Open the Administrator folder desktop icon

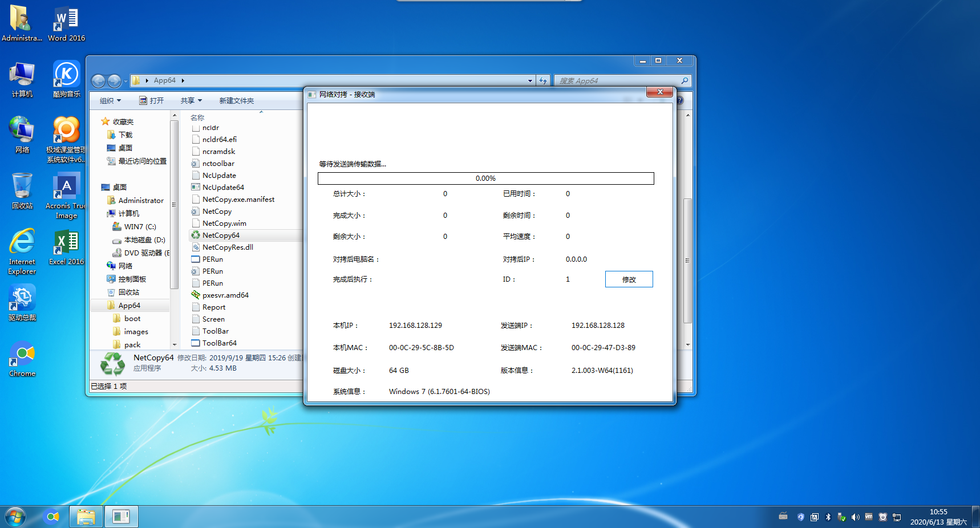(x=22, y=23)
